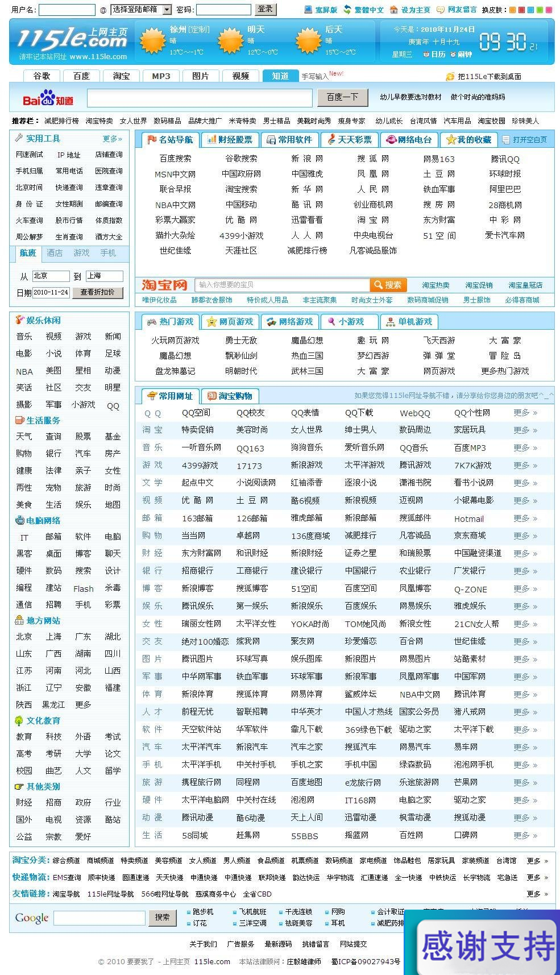Image resolution: width=560 pixels, height=975 pixels.
Task: Expand 更多 in the 软件 row
Action: coord(525,729)
